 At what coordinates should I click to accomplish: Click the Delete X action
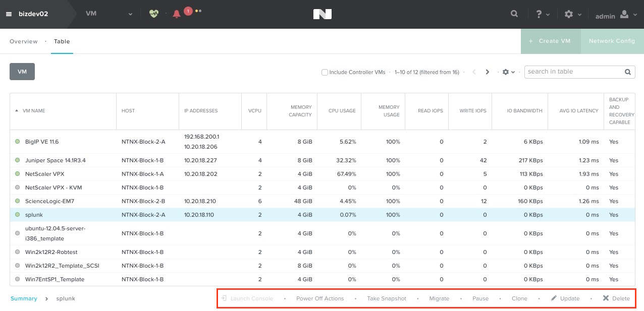[x=616, y=298]
